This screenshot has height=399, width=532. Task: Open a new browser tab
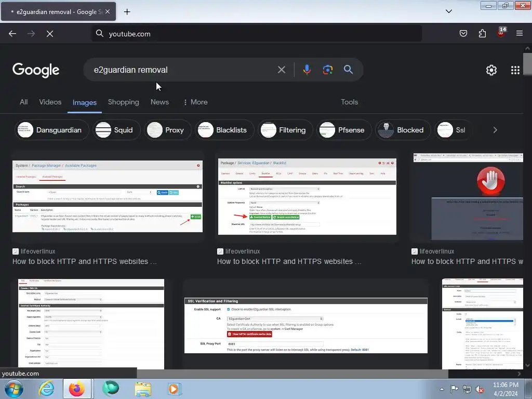(127, 12)
